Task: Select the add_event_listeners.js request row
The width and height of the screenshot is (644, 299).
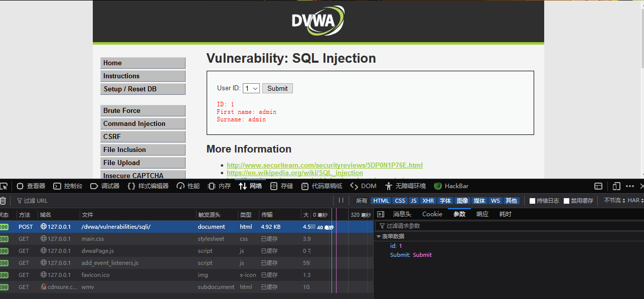Action: (186, 263)
